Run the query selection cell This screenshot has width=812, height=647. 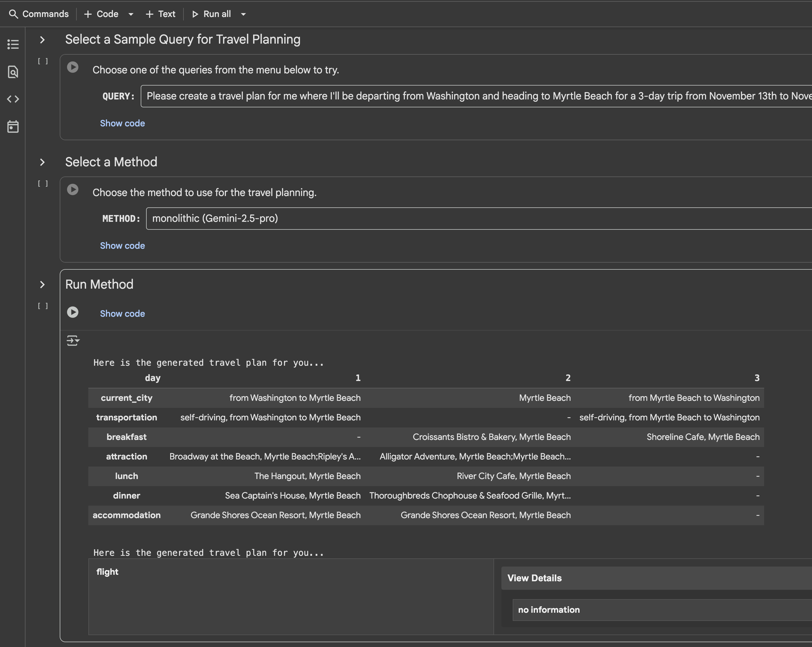[73, 67]
